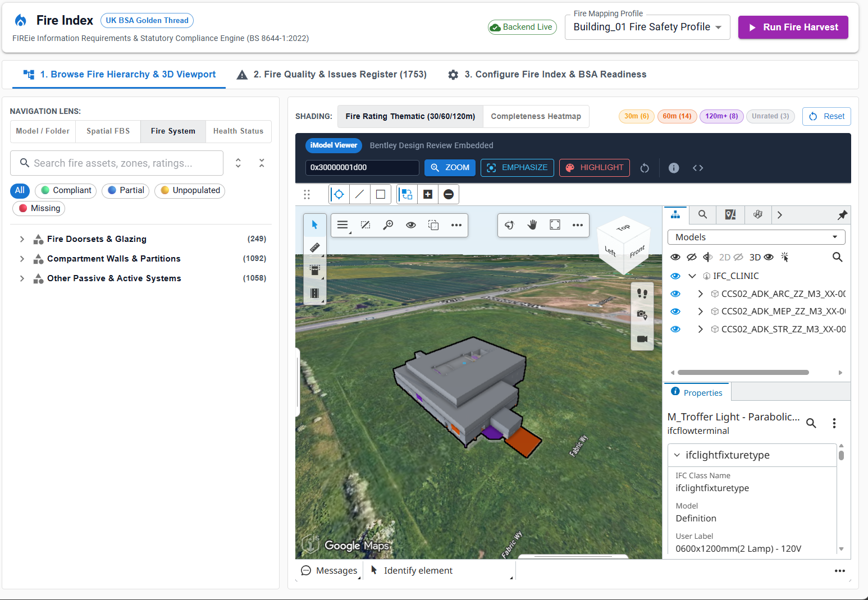Click the 120m+ (8) rating legend chip

click(x=721, y=116)
